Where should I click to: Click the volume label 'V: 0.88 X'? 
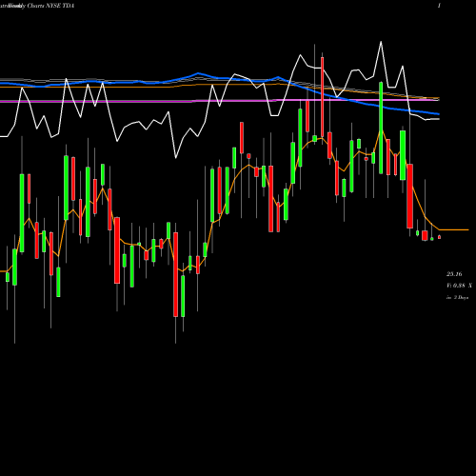[459, 286]
